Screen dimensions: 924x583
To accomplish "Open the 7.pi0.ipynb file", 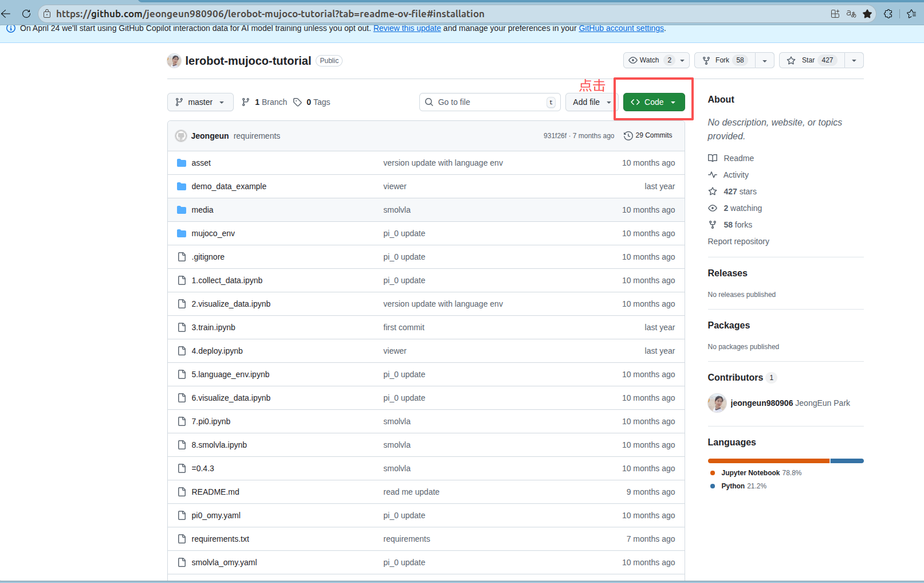I will pyautogui.click(x=211, y=421).
